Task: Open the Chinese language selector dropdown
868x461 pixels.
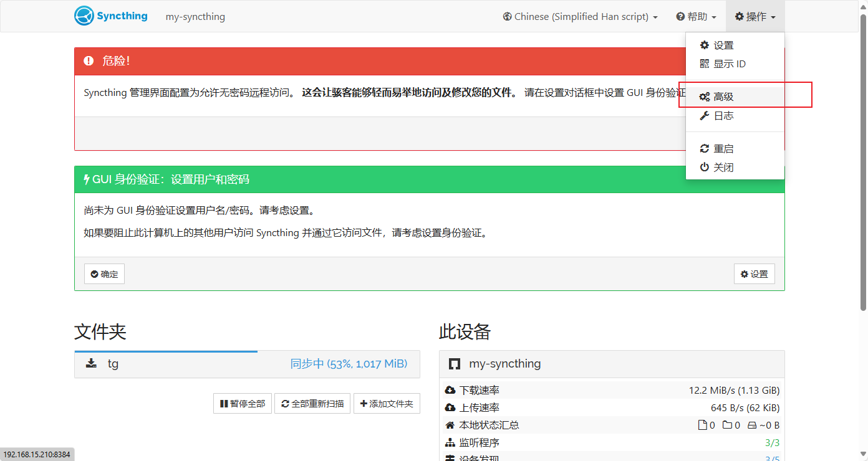Action: click(581, 17)
